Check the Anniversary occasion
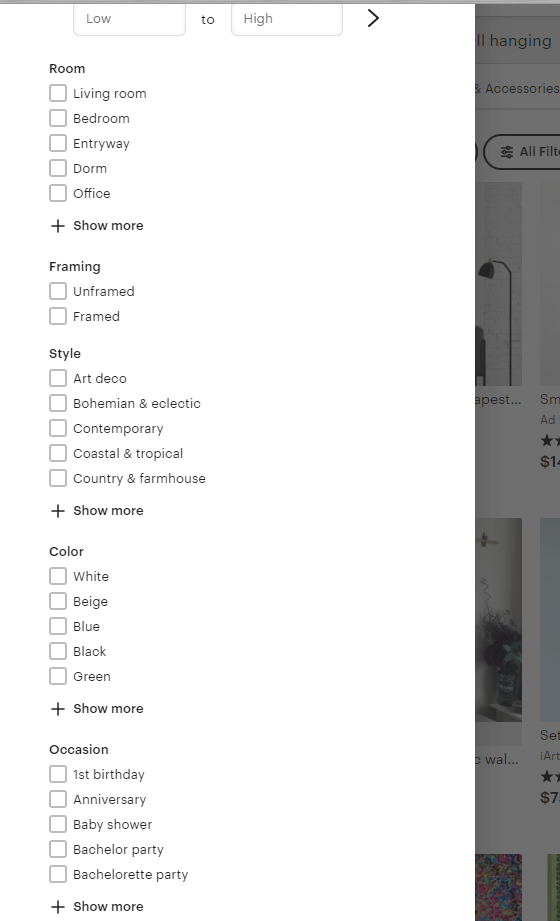 58,799
